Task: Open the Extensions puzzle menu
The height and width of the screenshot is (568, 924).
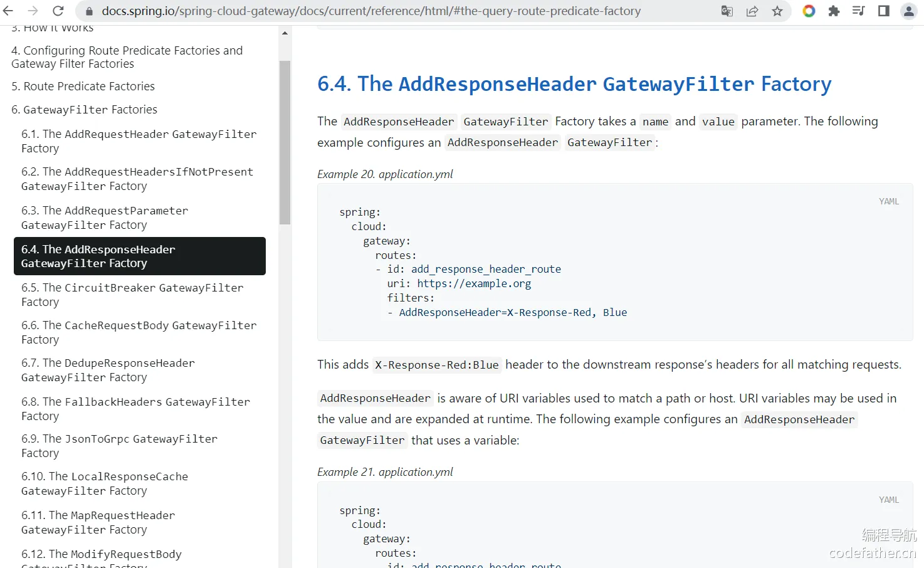Action: tap(834, 11)
